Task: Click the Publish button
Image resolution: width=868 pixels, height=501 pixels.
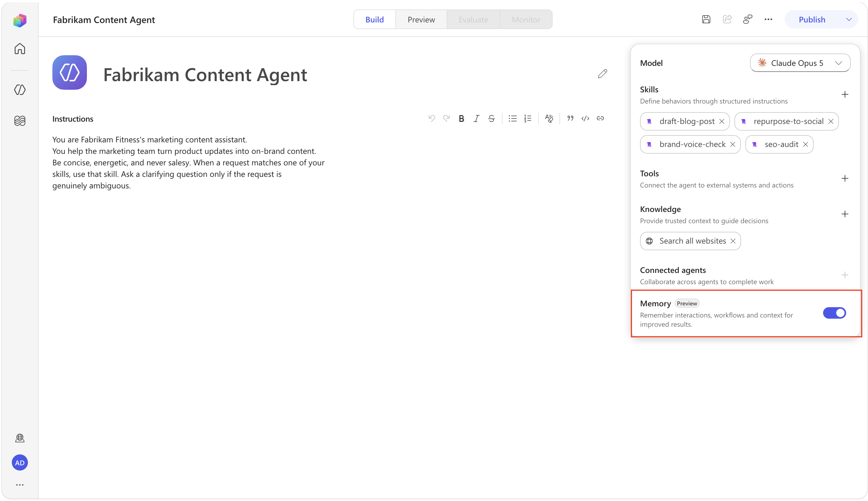Action: click(x=812, y=20)
